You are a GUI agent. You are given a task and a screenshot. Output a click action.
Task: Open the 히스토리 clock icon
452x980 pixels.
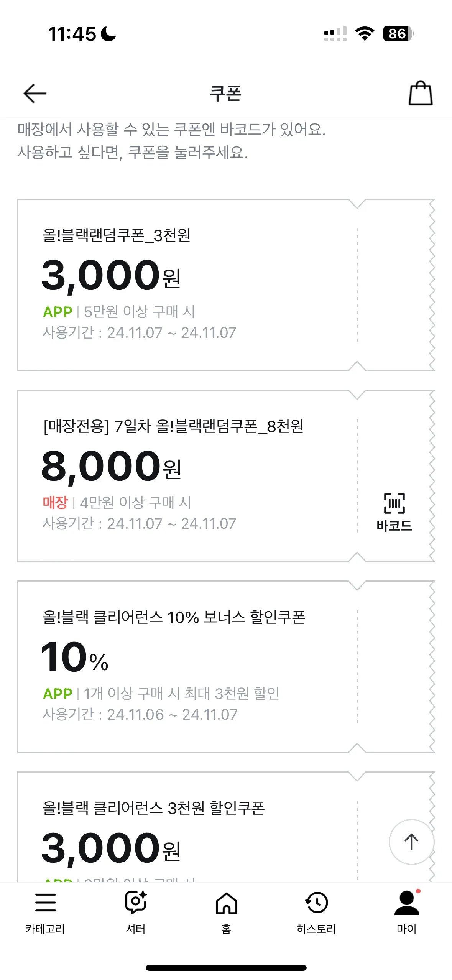tap(317, 902)
